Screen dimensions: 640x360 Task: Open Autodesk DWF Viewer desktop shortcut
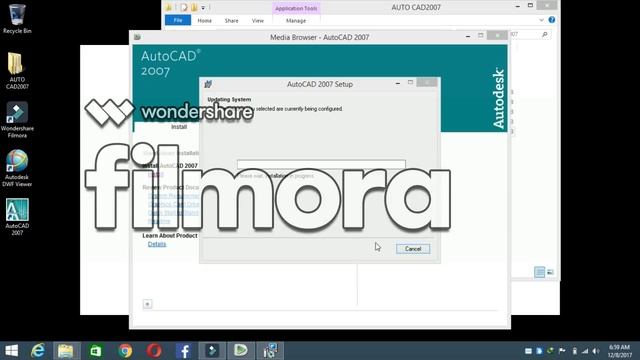coord(17,168)
